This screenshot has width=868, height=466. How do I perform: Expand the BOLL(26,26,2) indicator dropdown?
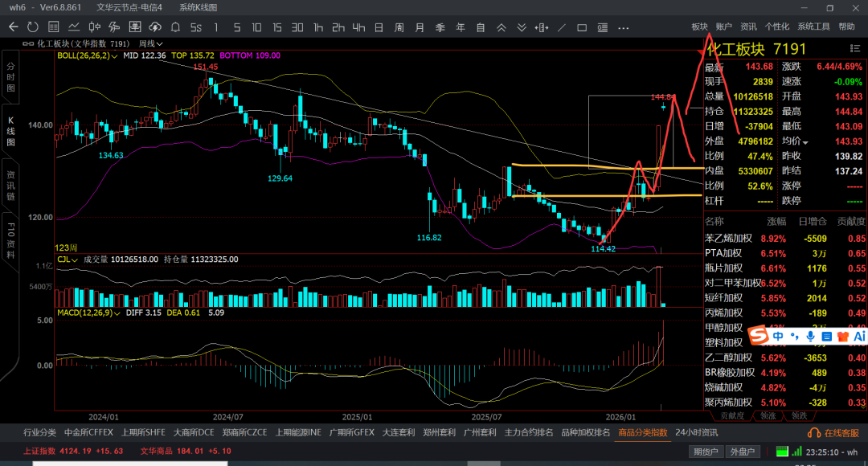point(115,56)
